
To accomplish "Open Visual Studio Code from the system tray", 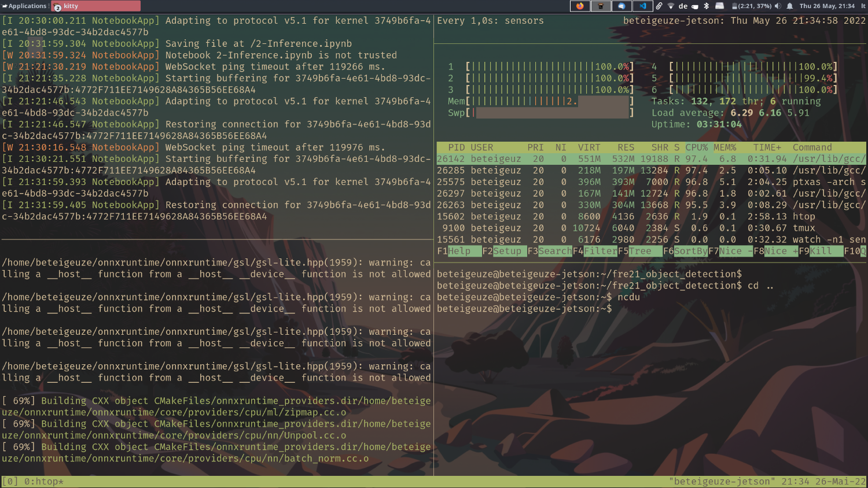I will [x=642, y=6].
